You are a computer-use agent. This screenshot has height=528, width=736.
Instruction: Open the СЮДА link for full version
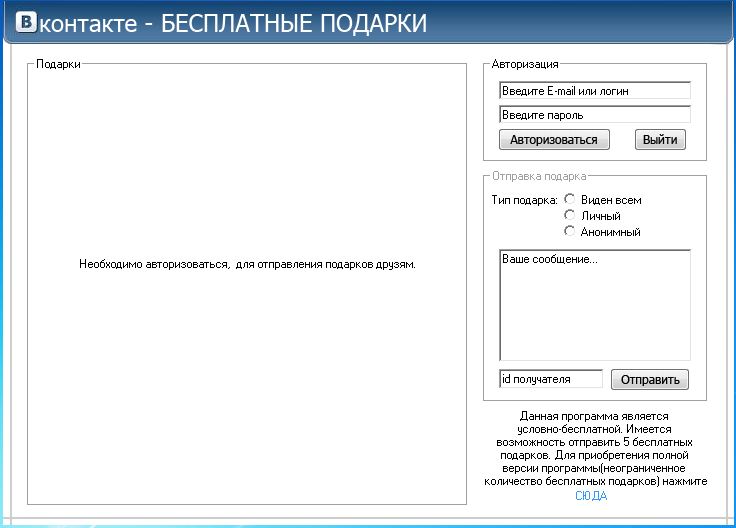point(591,496)
